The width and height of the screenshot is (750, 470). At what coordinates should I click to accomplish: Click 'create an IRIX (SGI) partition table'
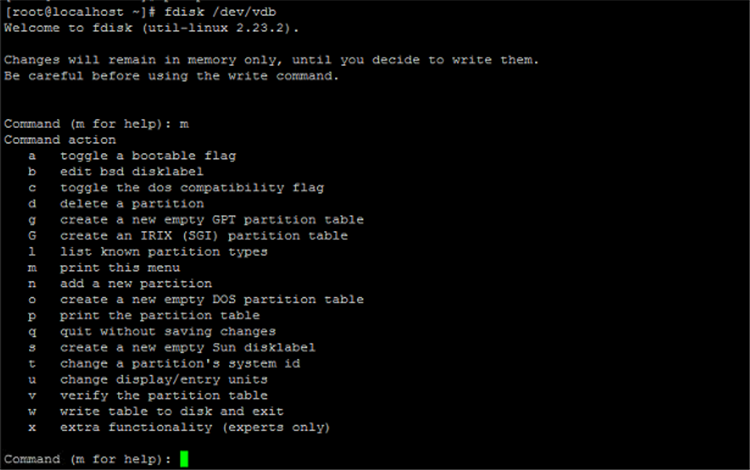tap(204, 236)
